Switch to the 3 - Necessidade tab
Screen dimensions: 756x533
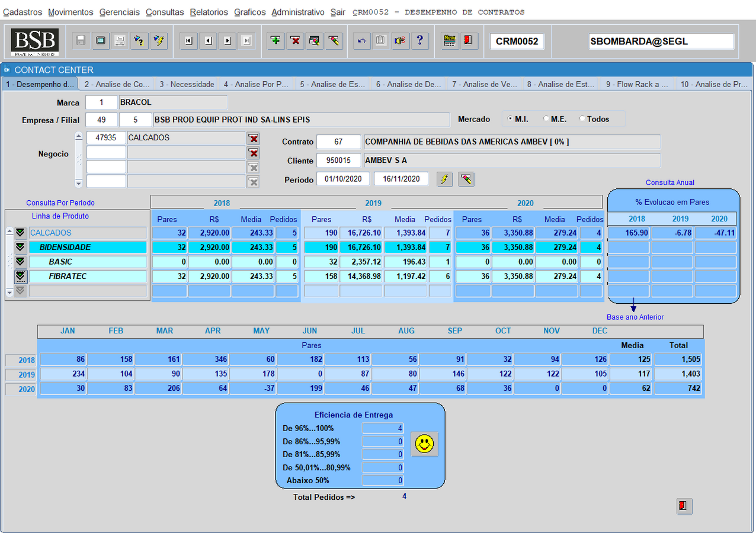coord(187,84)
